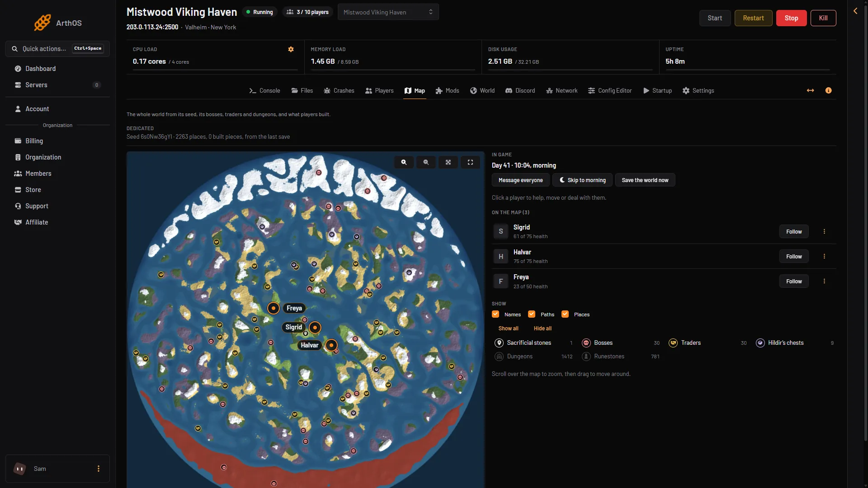The image size is (868, 488).
Task: Toggle Hildir's chests markers visibility
Action: click(795, 343)
